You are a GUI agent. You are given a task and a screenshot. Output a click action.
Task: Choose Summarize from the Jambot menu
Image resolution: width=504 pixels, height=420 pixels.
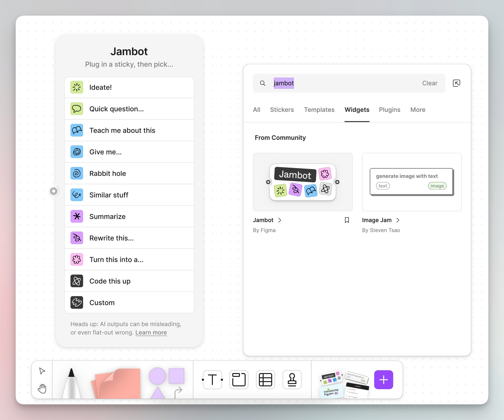(x=107, y=216)
